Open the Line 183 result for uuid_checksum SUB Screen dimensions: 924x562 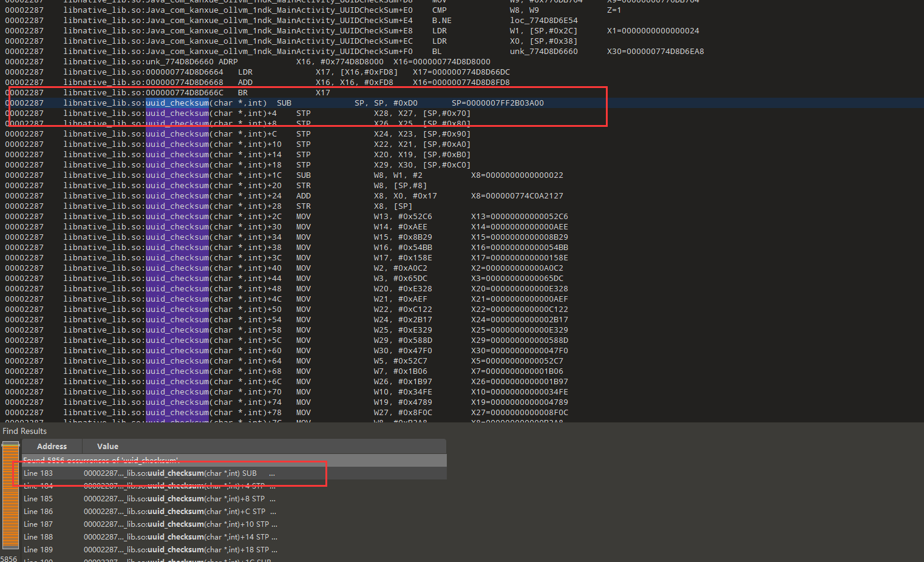click(x=234, y=473)
